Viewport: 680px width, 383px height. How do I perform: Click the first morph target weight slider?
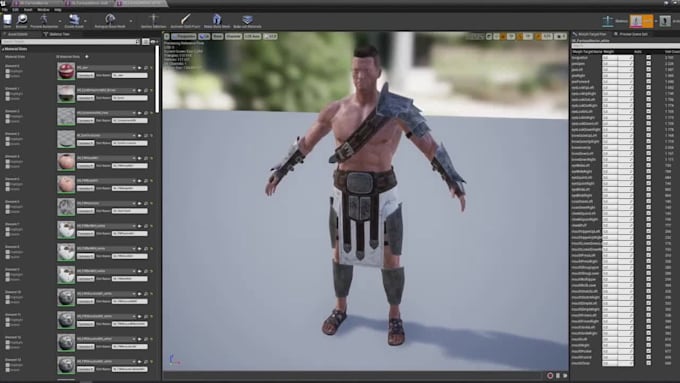[x=618, y=57]
